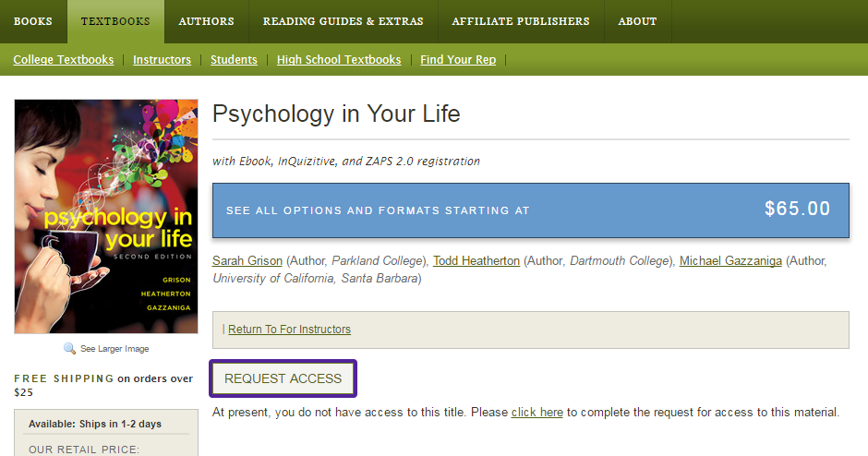Viewport: 868px width, 456px height.
Task: Go to Reading Guides & Extras
Action: coord(344,21)
